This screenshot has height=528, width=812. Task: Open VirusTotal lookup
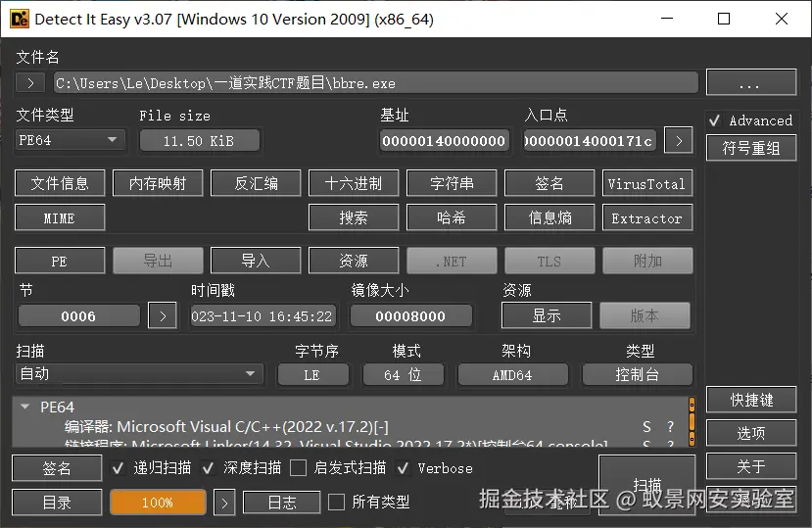click(x=646, y=183)
